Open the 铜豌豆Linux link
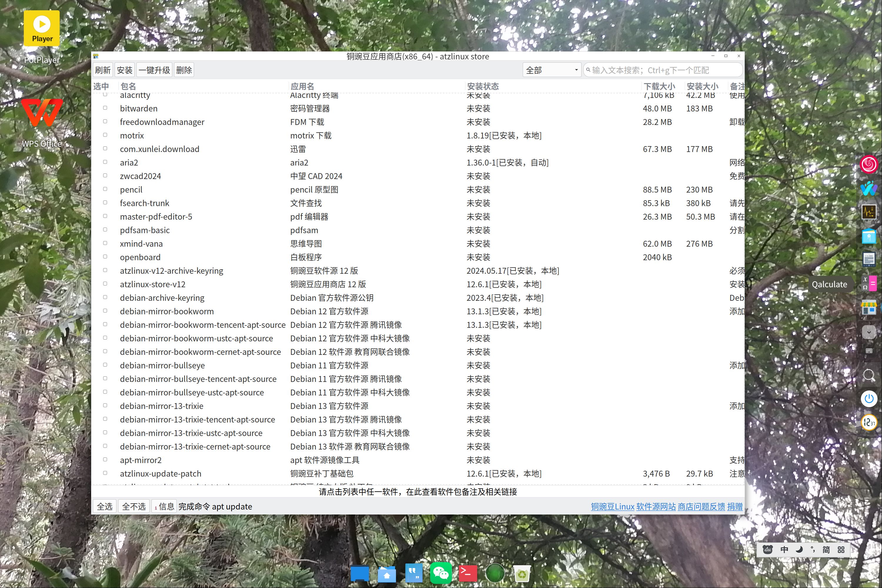The image size is (882, 588). click(612, 507)
